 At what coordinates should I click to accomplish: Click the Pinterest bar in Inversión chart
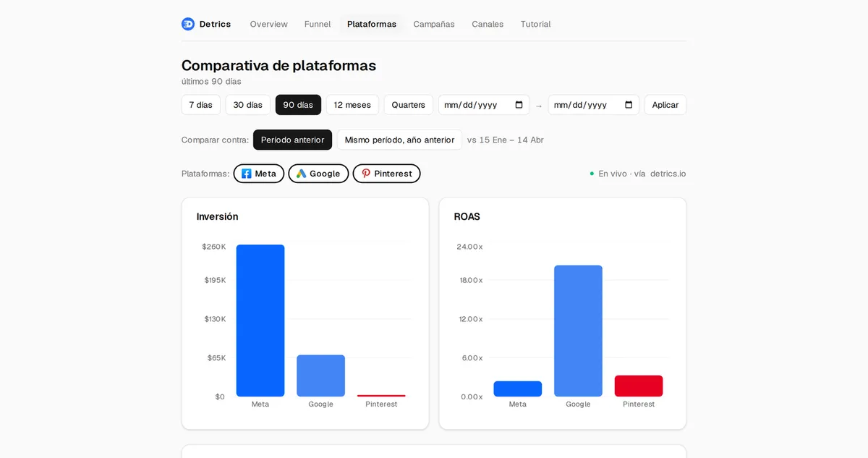pyautogui.click(x=381, y=396)
